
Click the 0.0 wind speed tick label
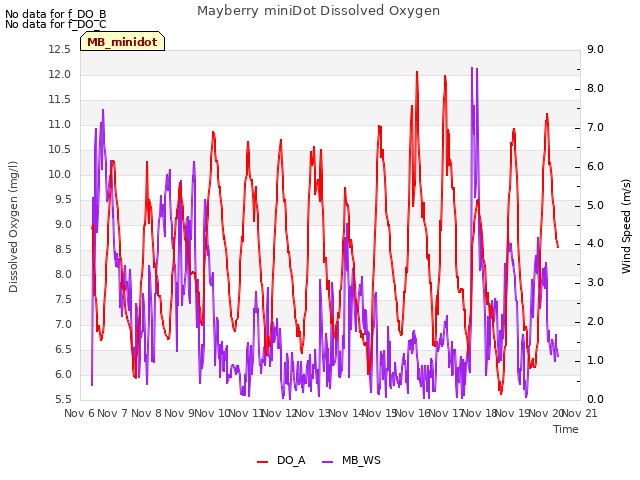pyautogui.click(x=595, y=400)
